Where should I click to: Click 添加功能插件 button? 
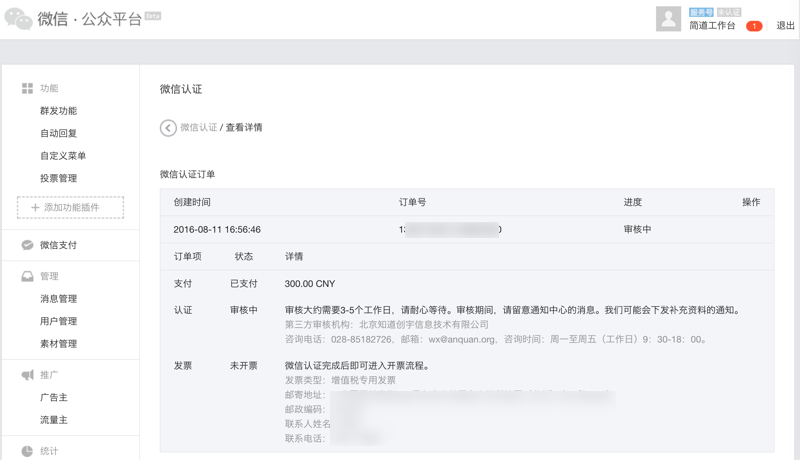point(70,207)
